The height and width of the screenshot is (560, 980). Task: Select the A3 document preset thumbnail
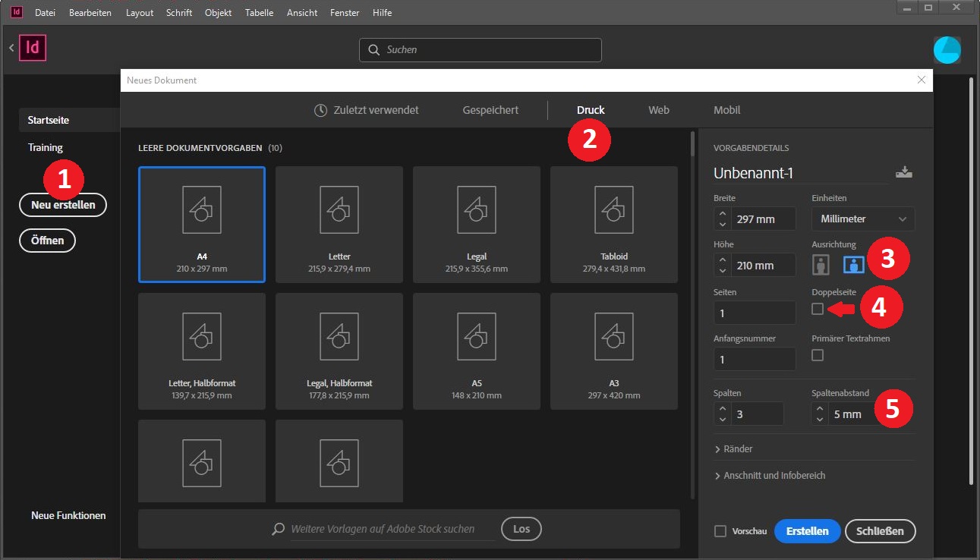point(613,351)
